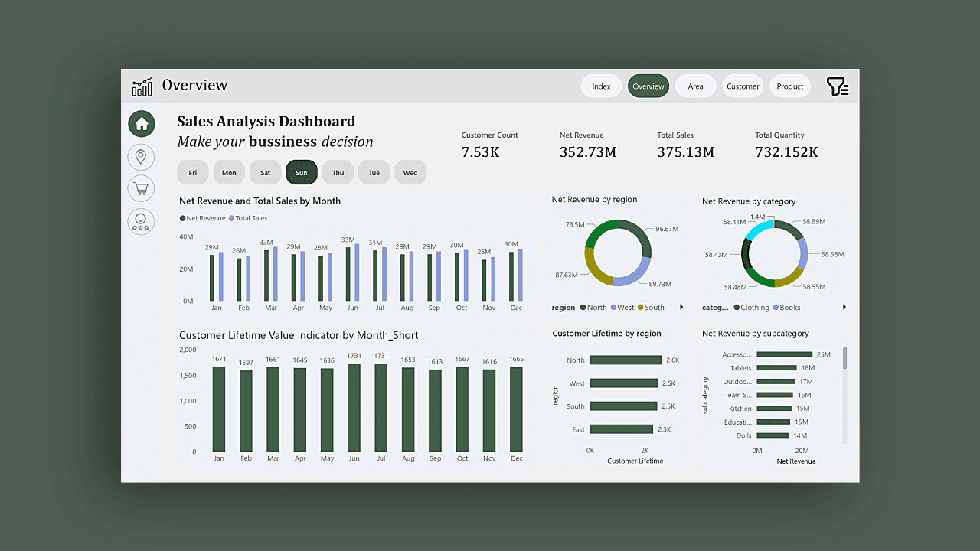This screenshot has width=980, height=551.
Task: Click the Customer Count 7.53K card
Action: [490, 145]
